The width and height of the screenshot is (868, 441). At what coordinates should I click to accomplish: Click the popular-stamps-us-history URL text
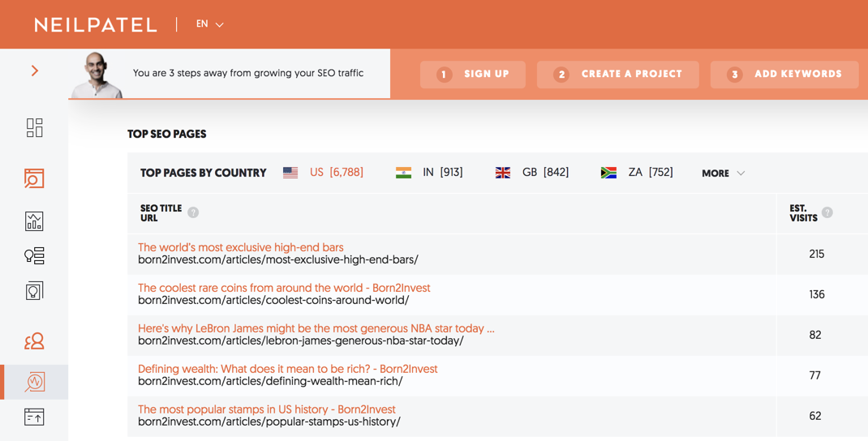pos(269,422)
